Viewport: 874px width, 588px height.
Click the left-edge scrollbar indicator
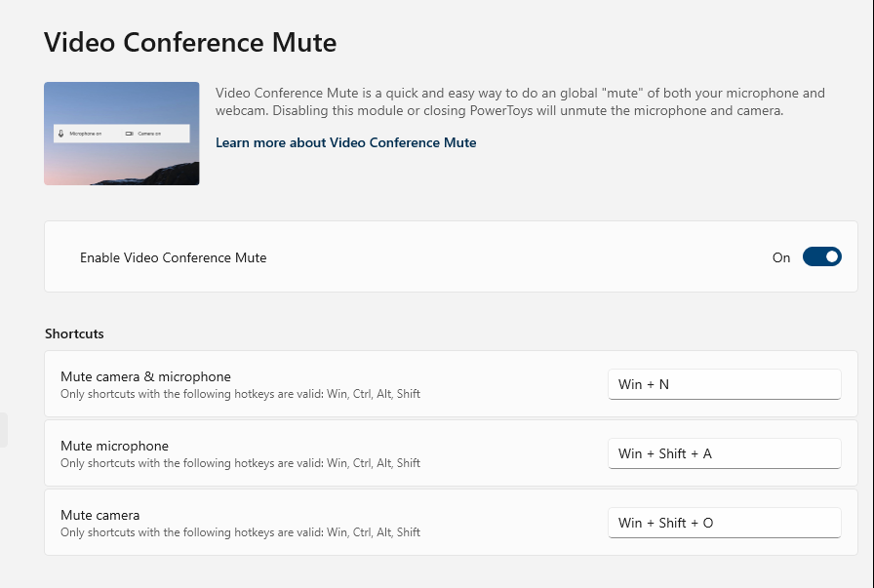pos(3,430)
